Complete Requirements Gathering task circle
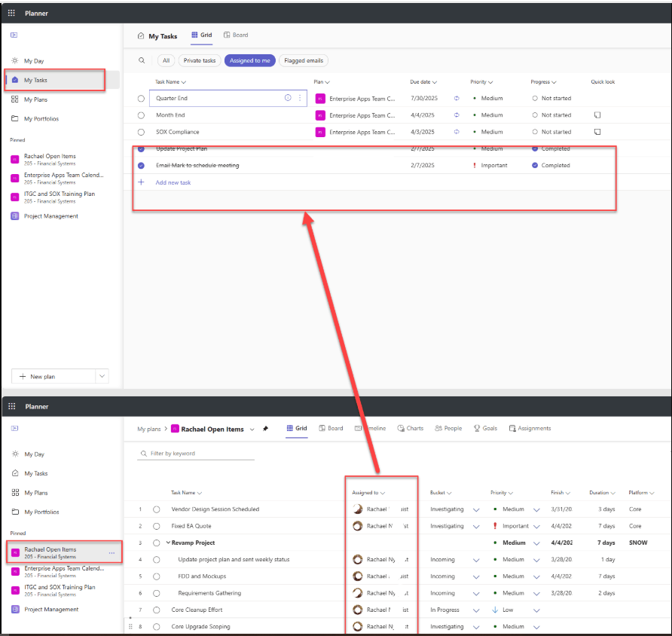Viewport: 672px width, 636px height. pyautogui.click(x=157, y=593)
